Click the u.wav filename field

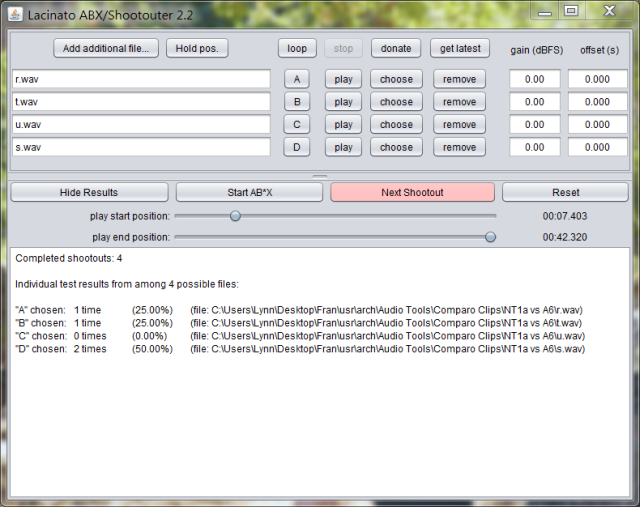pos(141,125)
